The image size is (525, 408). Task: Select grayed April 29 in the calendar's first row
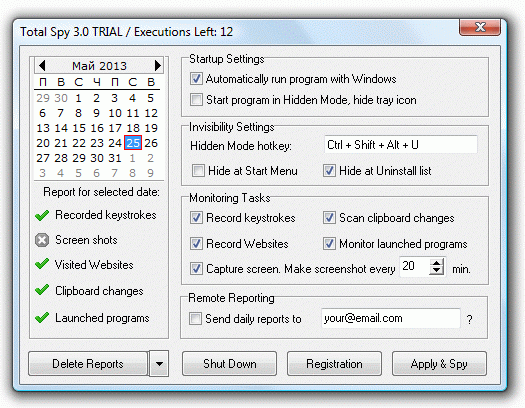pyautogui.click(x=43, y=98)
